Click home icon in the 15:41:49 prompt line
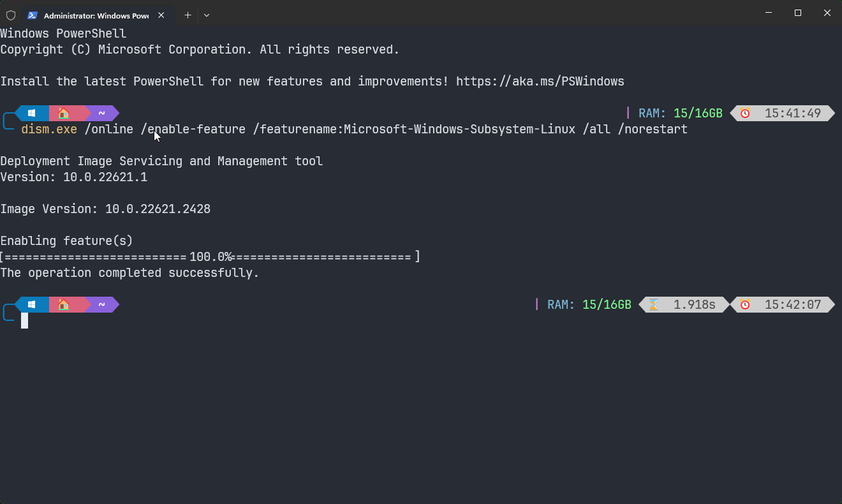 63,114
